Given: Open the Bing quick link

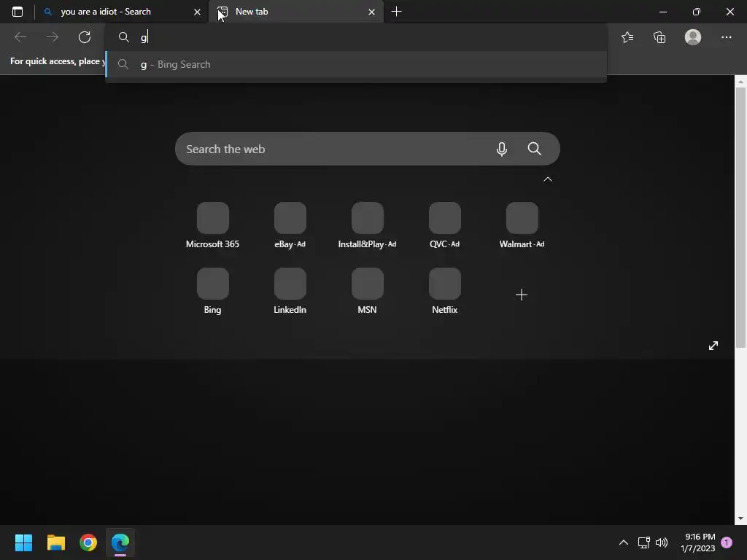Looking at the screenshot, I should (212, 291).
